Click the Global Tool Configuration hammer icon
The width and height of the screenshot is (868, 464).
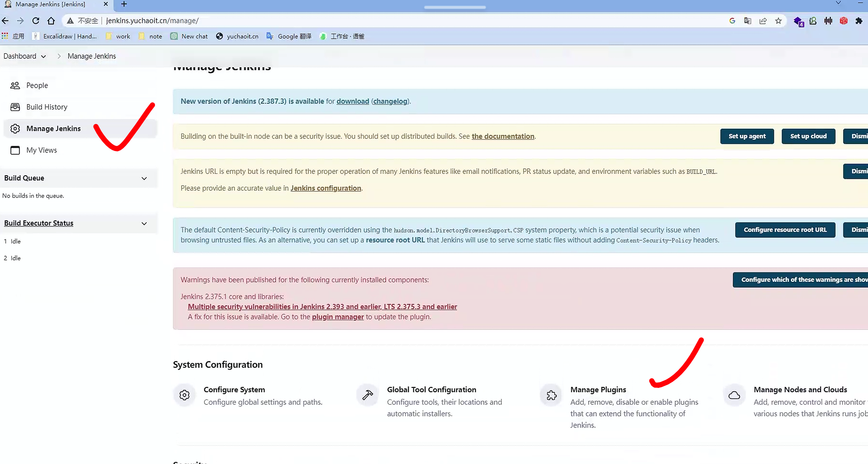367,395
